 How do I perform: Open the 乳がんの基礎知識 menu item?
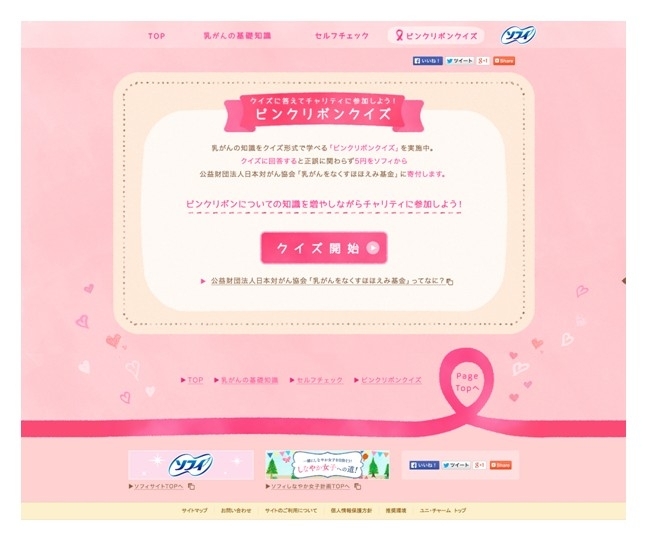(237, 36)
